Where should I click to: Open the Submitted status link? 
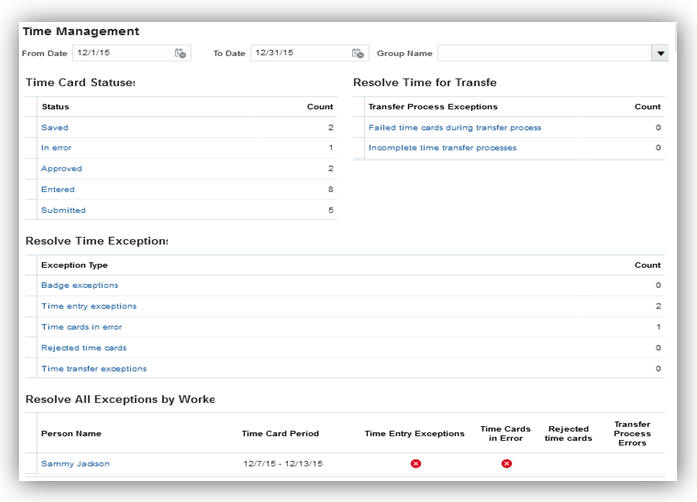(63, 210)
